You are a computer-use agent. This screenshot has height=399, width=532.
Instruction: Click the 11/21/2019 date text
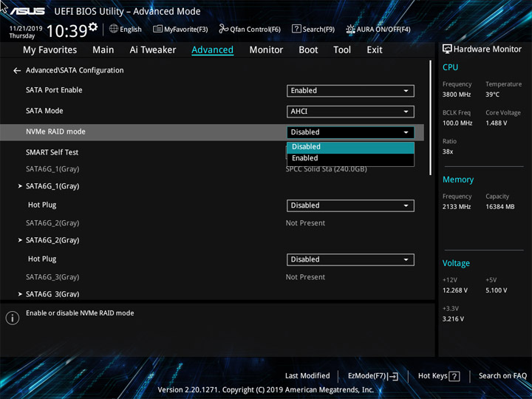(x=26, y=29)
